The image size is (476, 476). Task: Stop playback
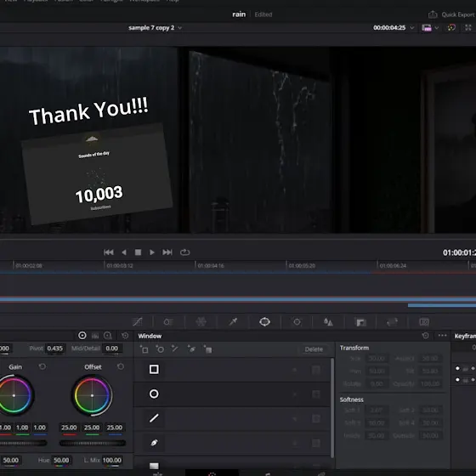click(138, 252)
